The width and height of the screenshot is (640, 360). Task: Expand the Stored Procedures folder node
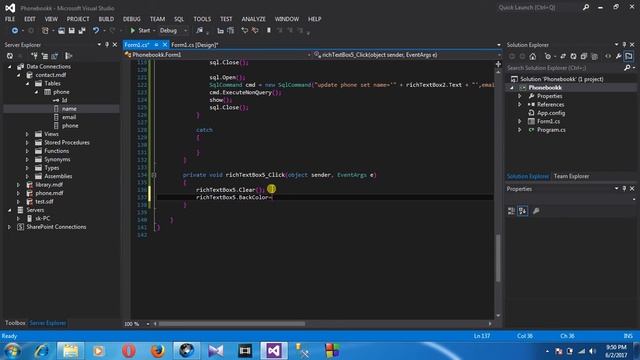pos(27,142)
